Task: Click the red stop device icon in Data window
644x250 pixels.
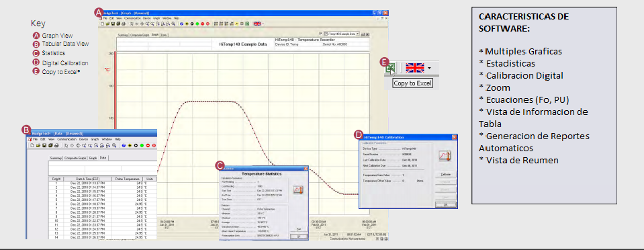Action: [148, 146]
